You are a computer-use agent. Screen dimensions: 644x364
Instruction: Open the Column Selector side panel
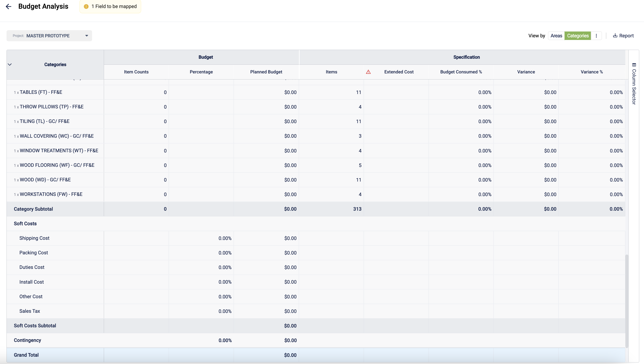(x=634, y=84)
